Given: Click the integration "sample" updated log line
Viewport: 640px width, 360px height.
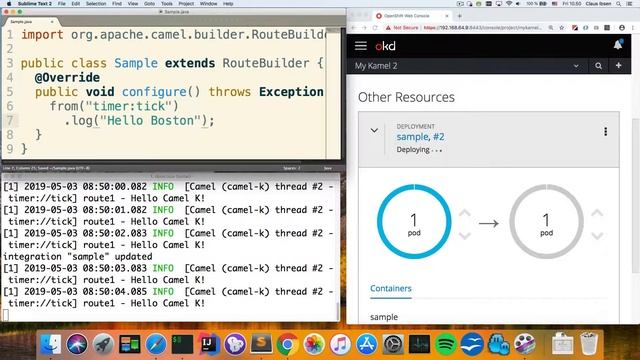Looking at the screenshot, I should pos(78,257).
